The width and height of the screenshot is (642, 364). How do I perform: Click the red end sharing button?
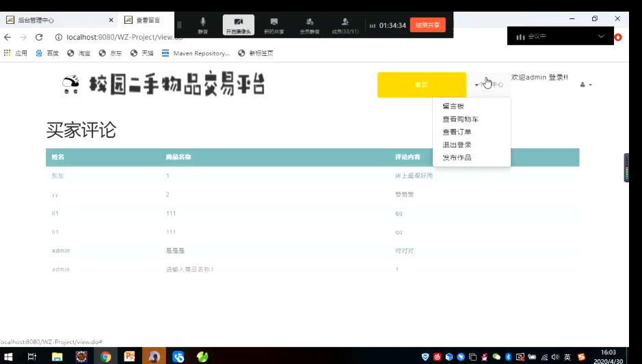[427, 25]
